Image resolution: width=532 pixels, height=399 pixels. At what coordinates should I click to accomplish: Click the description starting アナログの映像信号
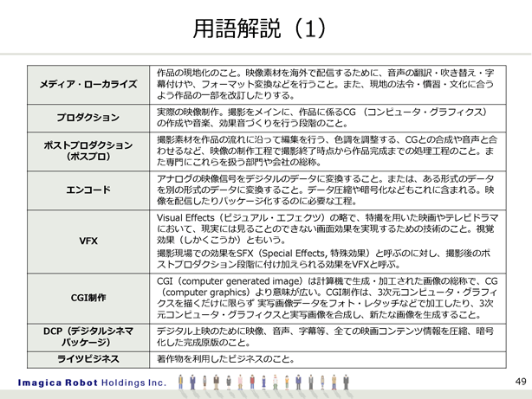[326, 190]
